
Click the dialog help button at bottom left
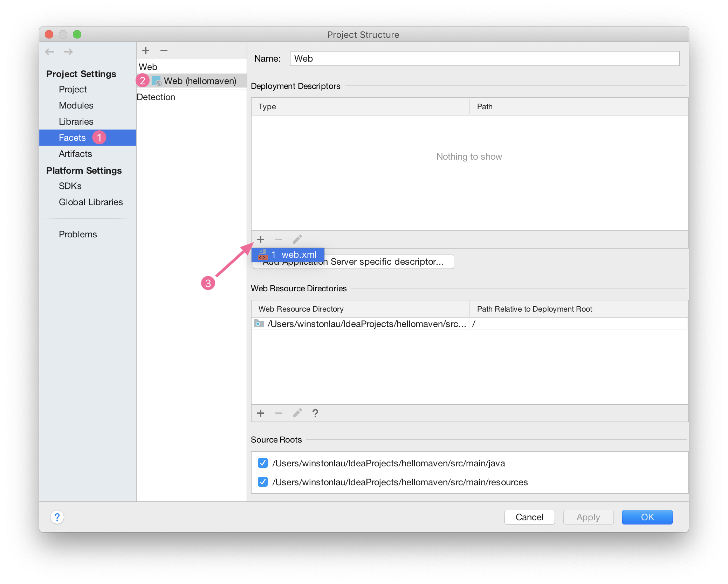pos(57,517)
